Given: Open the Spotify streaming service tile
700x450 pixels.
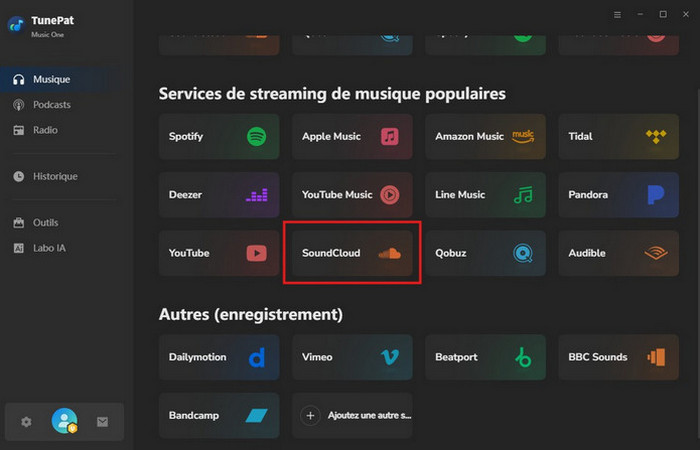Looking at the screenshot, I should tap(218, 136).
